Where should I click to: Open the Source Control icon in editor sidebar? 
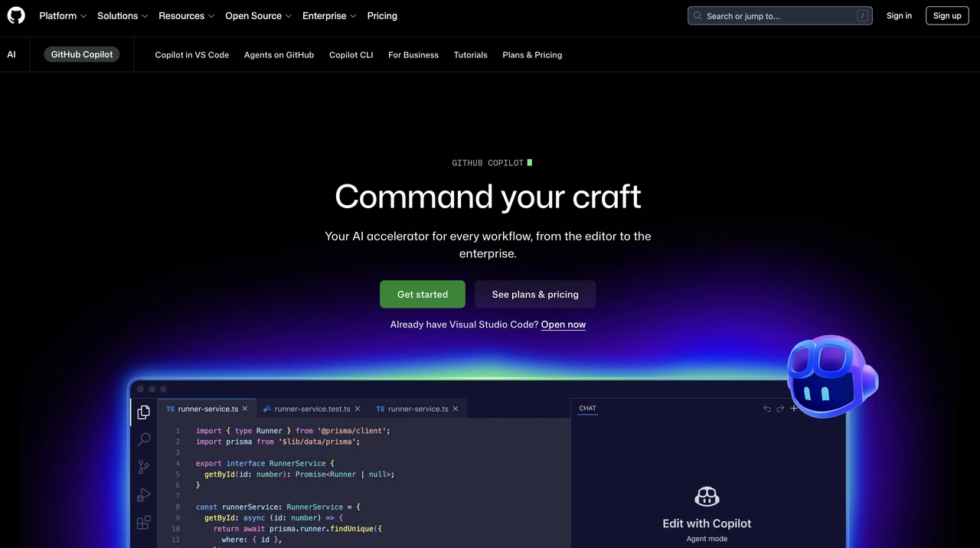(x=143, y=467)
